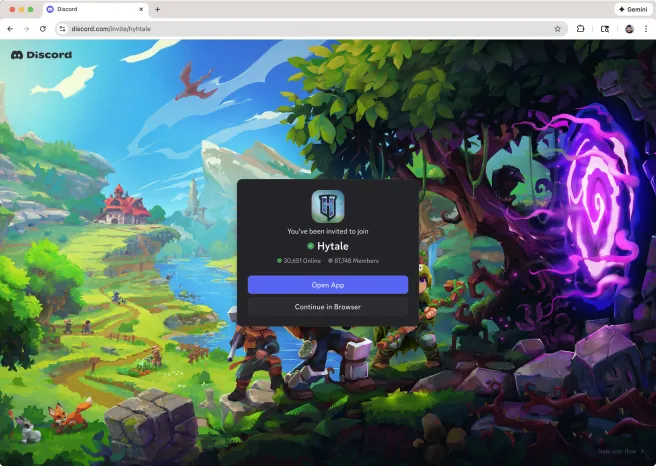Click the Gemini button
The width and height of the screenshot is (656, 466).
pyautogui.click(x=633, y=9)
